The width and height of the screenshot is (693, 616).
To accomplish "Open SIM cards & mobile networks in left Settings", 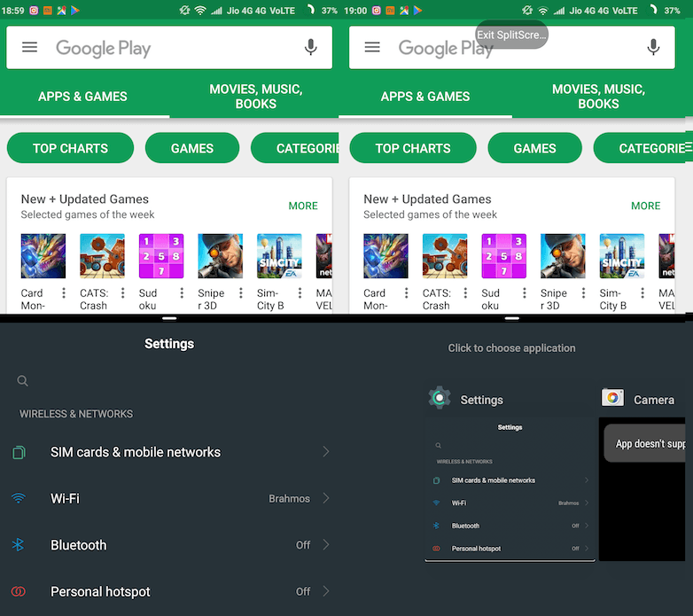I will [169, 452].
